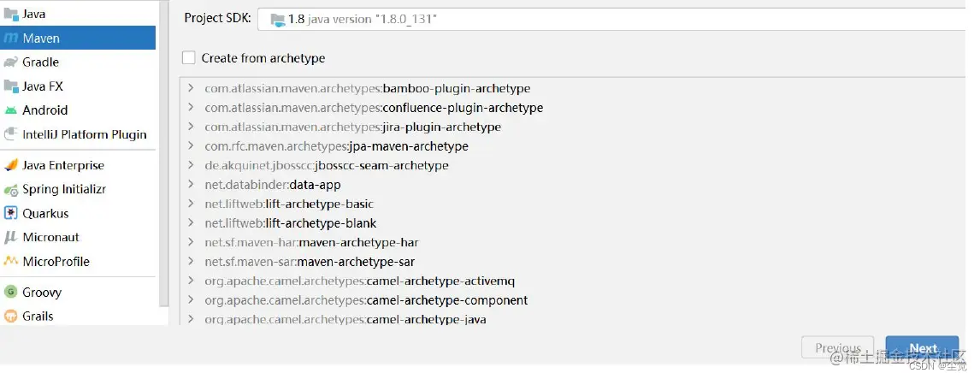
Task: Select jira-plugin-archetype text row
Action: [352, 127]
